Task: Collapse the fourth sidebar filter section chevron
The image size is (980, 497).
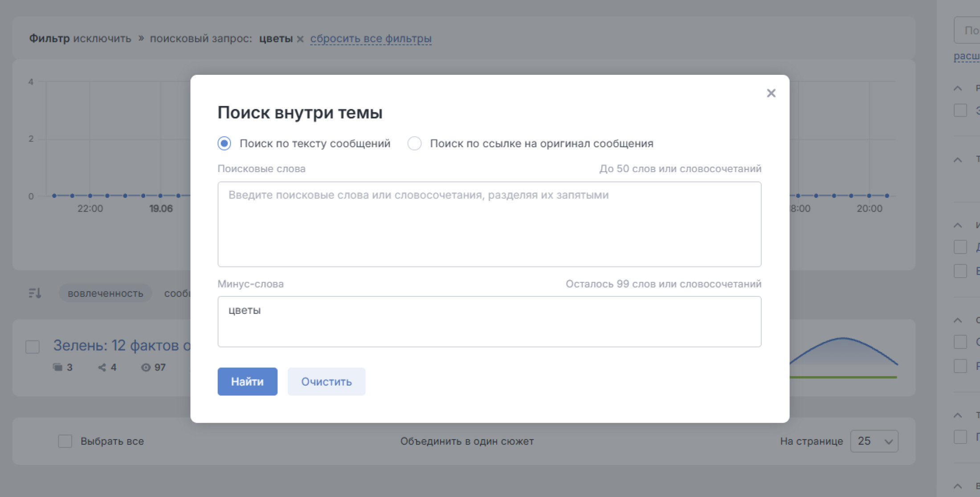Action: [x=958, y=320]
